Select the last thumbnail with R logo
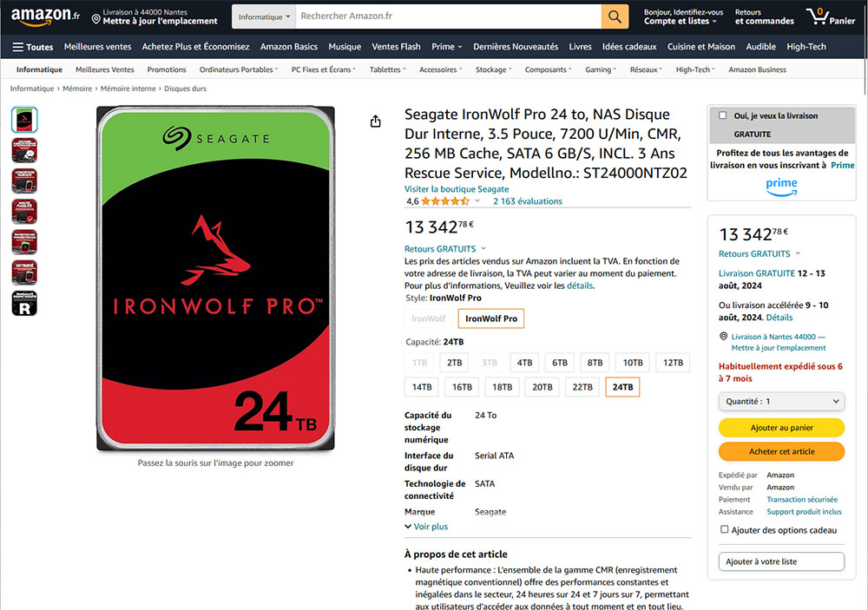The width and height of the screenshot is (868, 610). click(x=24, y=304)
